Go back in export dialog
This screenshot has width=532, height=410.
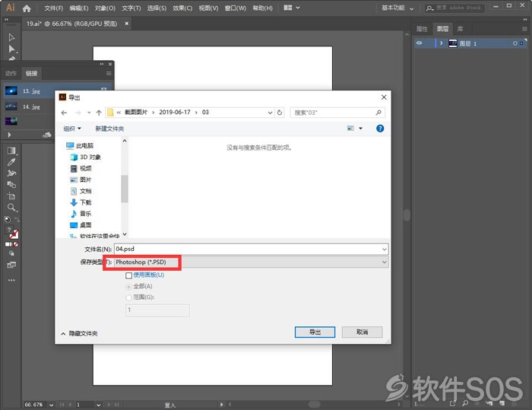(x=64, y=113)
